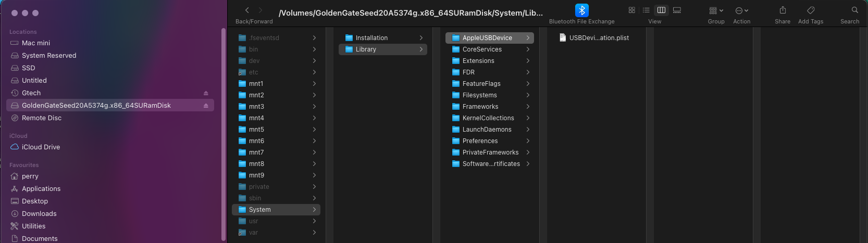
Task: Eject the GoldenGateSeed RamDisk volume
Action: pyautogui.click(x=206, y=106)
